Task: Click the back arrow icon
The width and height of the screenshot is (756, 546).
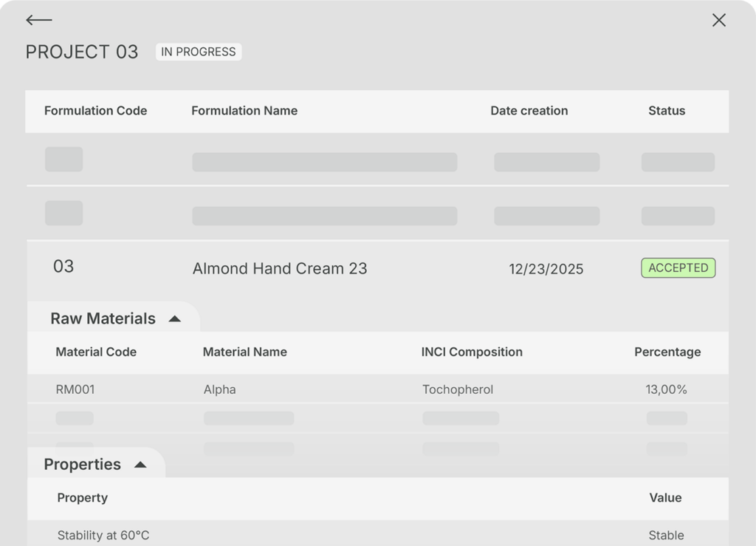Action: 38,21
